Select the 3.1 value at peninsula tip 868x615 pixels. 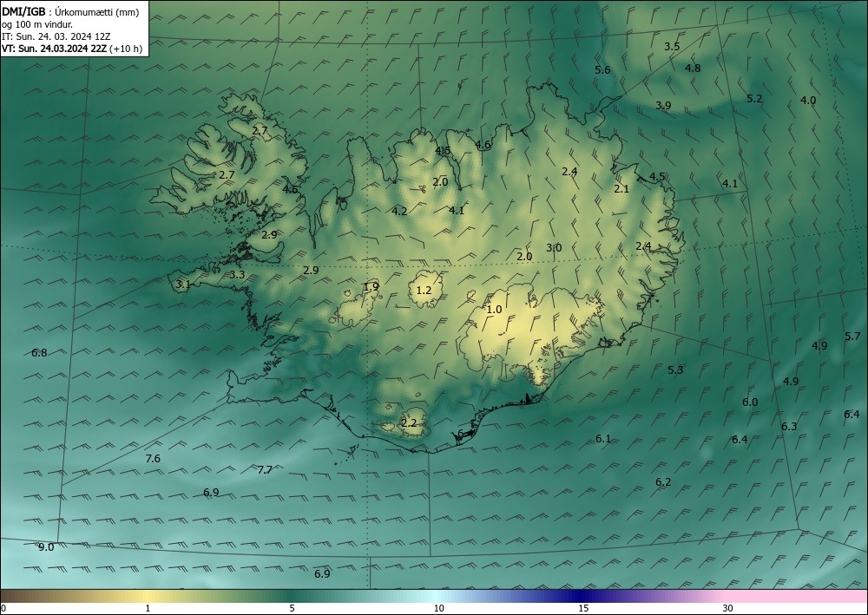[x=183, y=285]
